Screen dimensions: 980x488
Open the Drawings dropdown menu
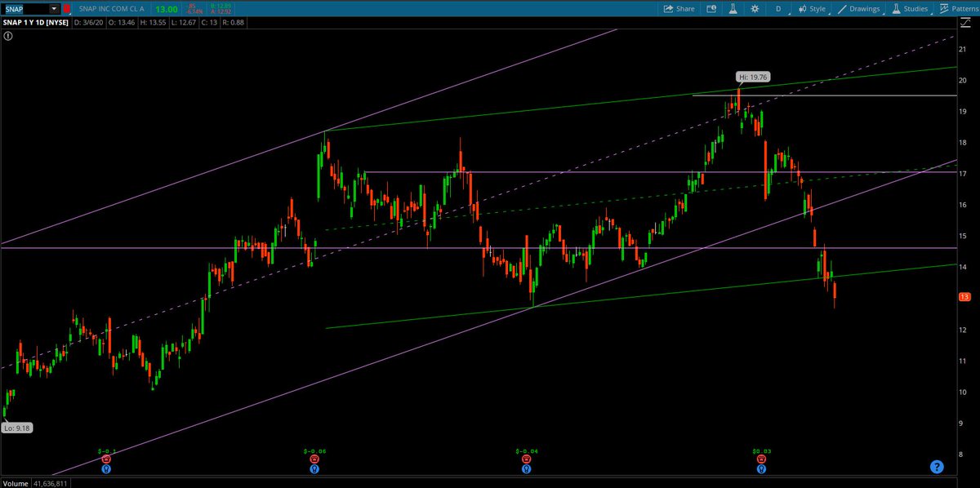click(x=859, y=8)
